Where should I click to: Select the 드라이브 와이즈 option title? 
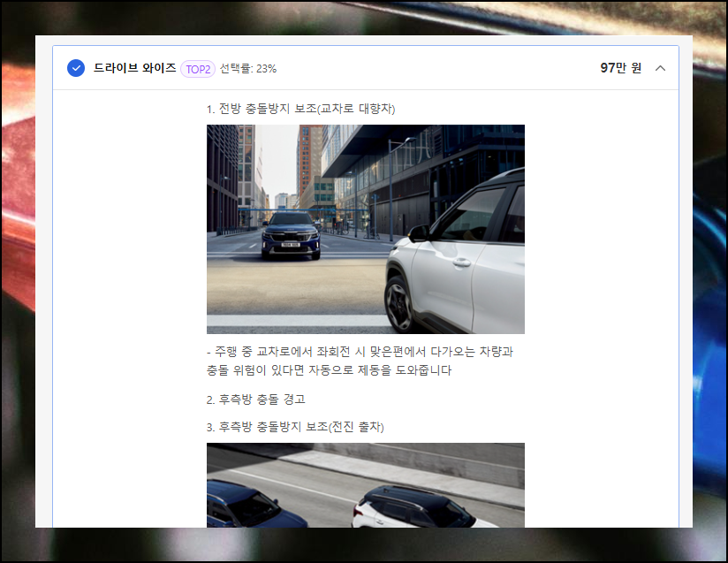pyautogui.click(x=134, y=68)
